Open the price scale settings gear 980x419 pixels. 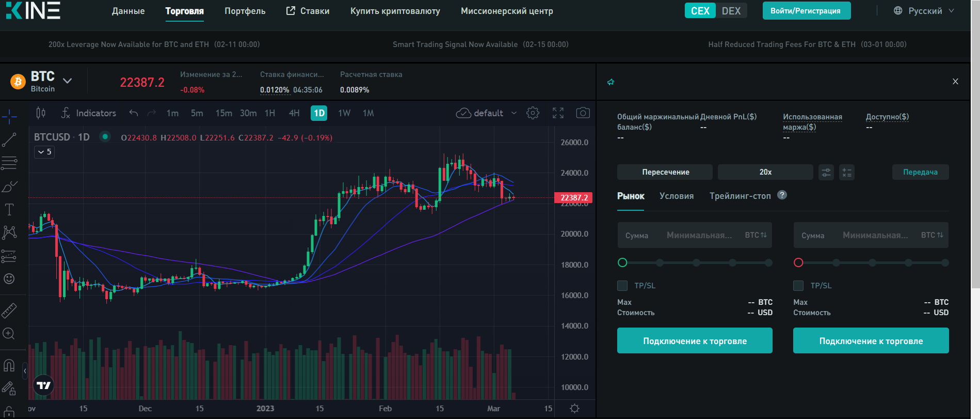574,409
